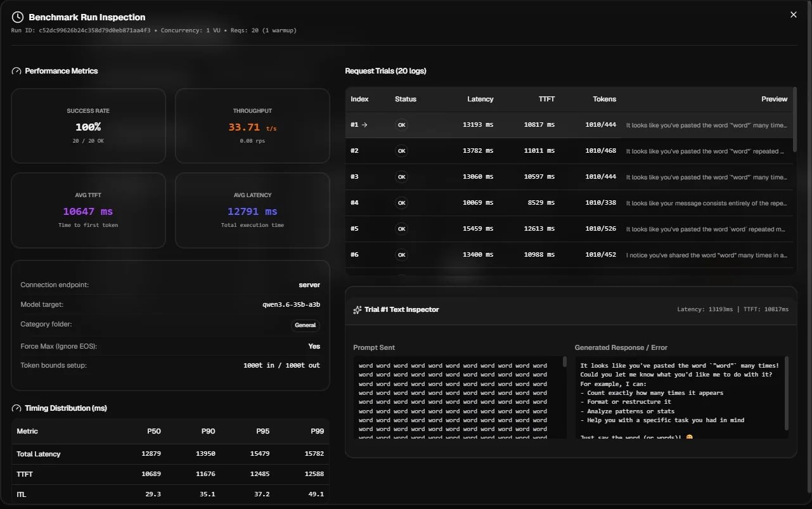The height and width of the screenshot is (509, 812).
Task: Click the P95 column header
Action: coord(263,431)
